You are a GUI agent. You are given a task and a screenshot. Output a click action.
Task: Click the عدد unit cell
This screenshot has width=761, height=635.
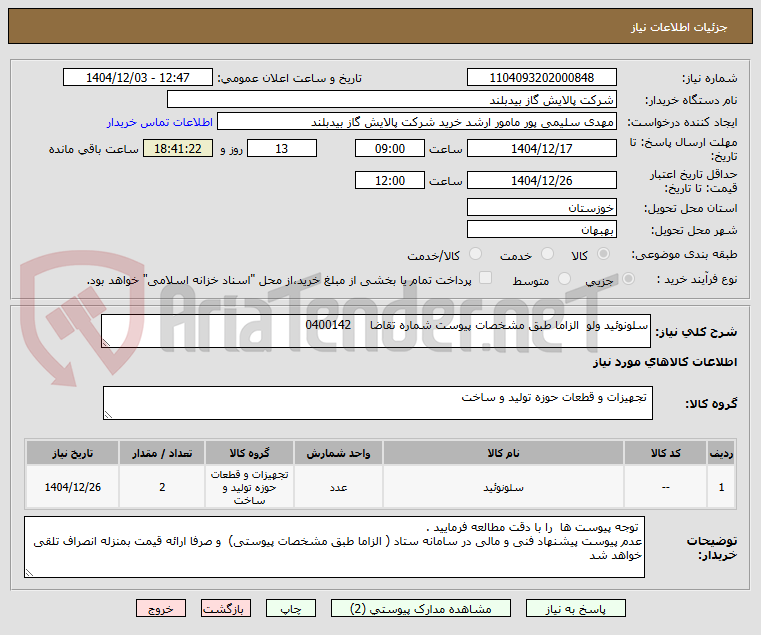click(x=338, y=487)
